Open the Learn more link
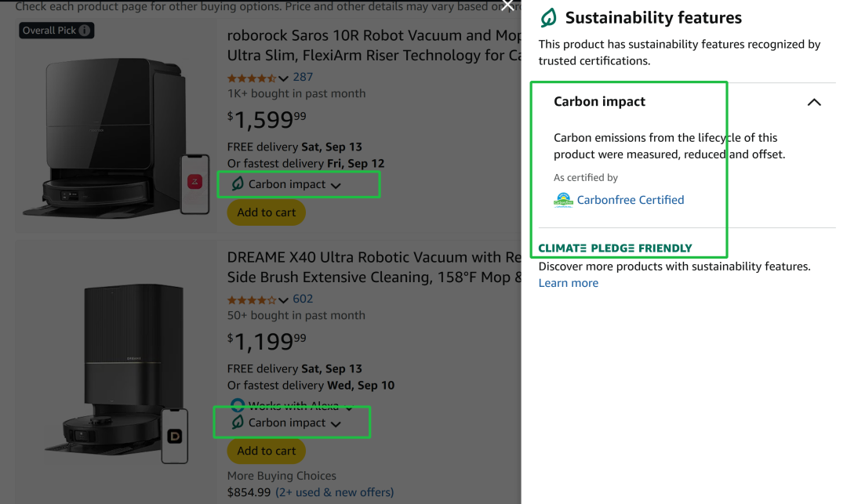The height and width of the screenshot is (504, 847). point(568,283)
